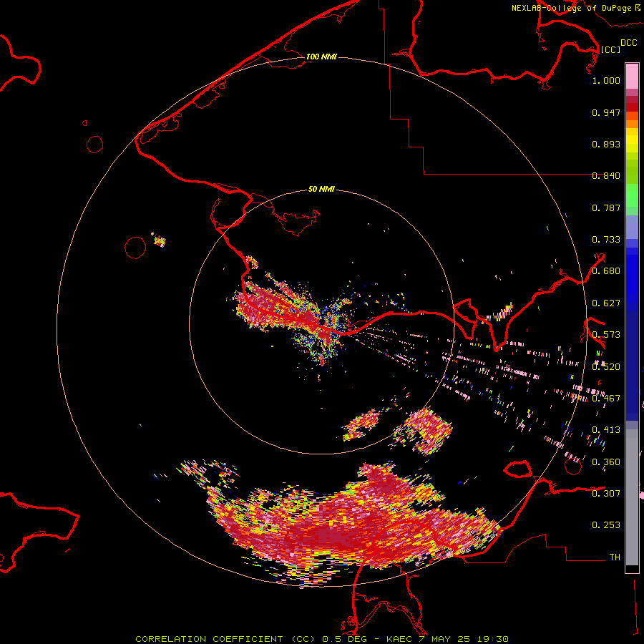Click the 0.520 legend value
Image resolution: width=644 pixels, height=644 pixels.
tap(606, 367)
